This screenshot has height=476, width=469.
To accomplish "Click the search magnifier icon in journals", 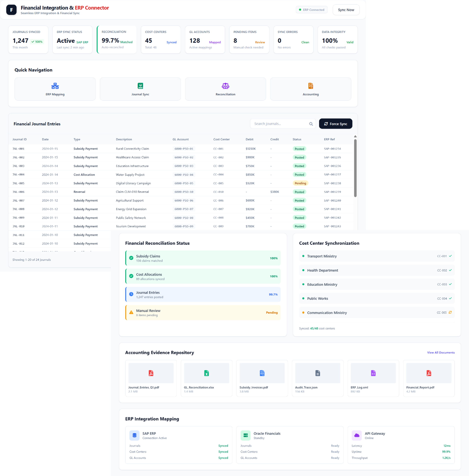I will pyautogui.click(x=311, y=124).
